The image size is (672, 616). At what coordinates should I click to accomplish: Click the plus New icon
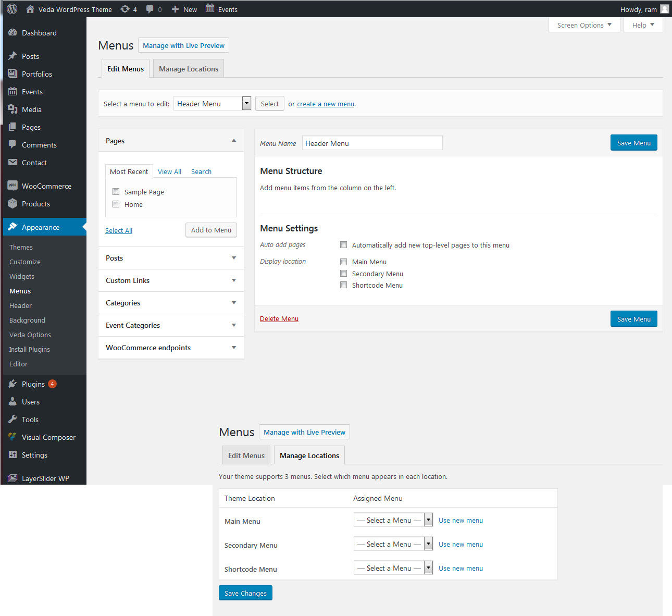pyautogui.click(x=175, y=9)
